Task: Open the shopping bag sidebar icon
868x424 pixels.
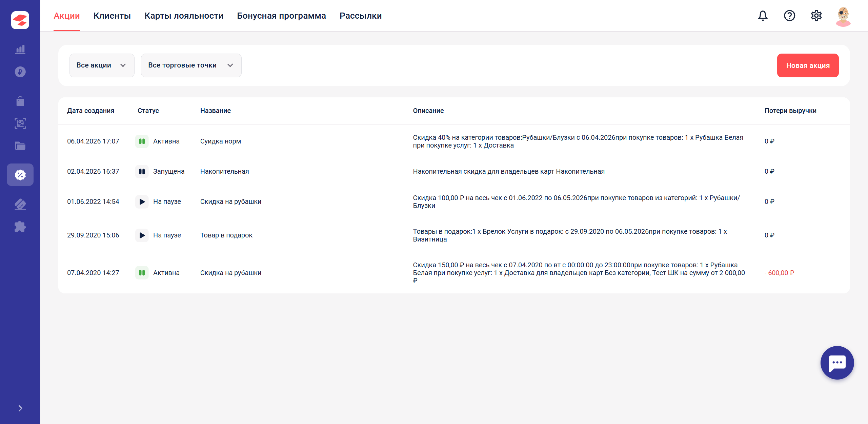Action: click(x=20, y=101)
